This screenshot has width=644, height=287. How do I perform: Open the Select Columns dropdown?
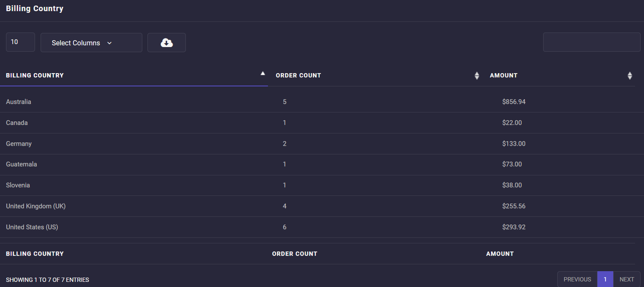pos(91,43)
